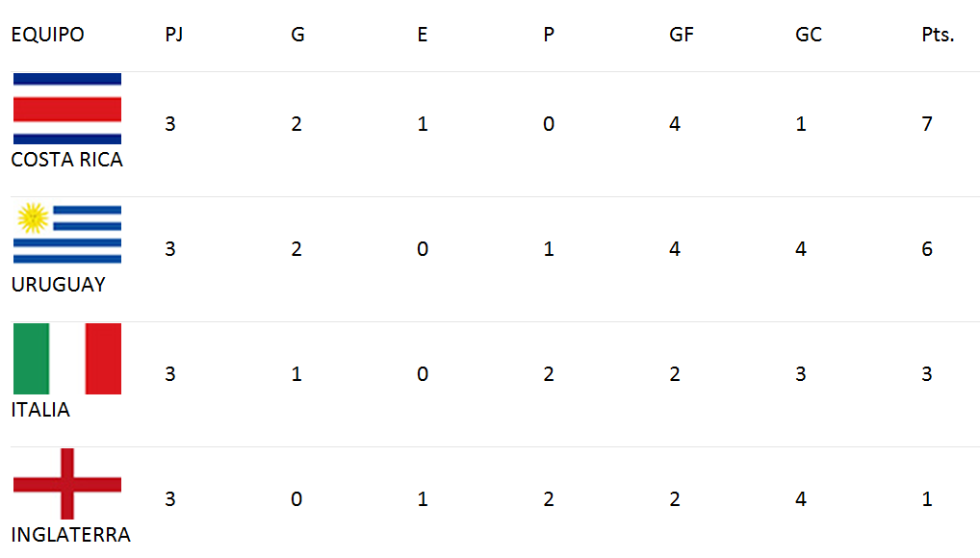980x558 pixels.
Task: Click the GF column header
Action: point(682,35)
